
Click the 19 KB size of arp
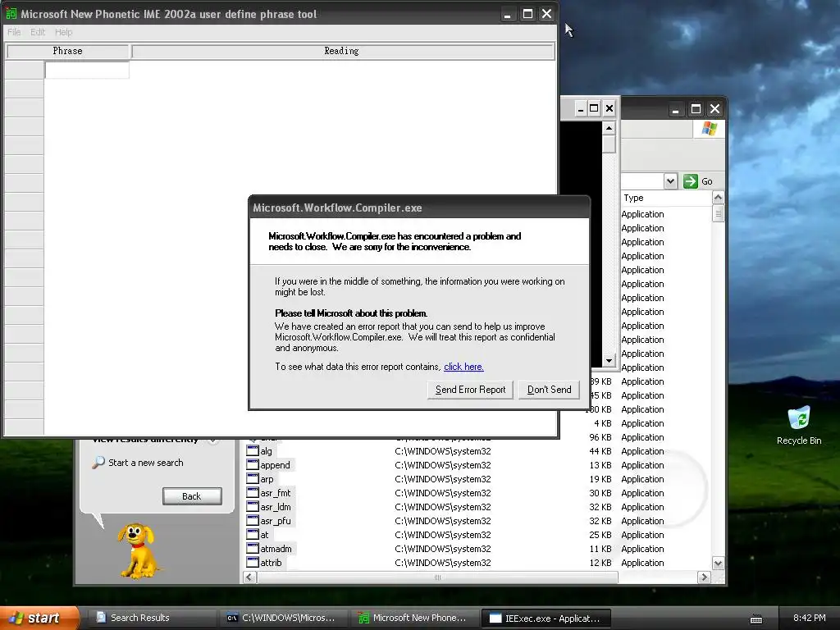[600, 479]
